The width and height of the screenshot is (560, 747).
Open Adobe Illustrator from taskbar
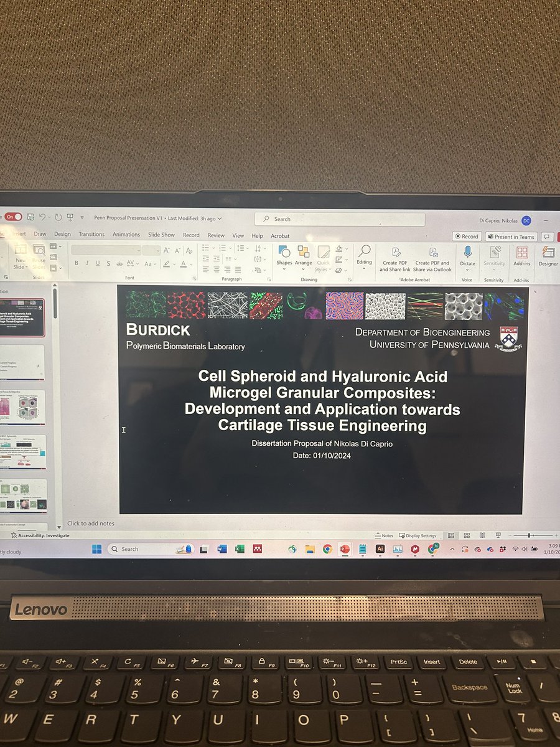pos(380,550)
